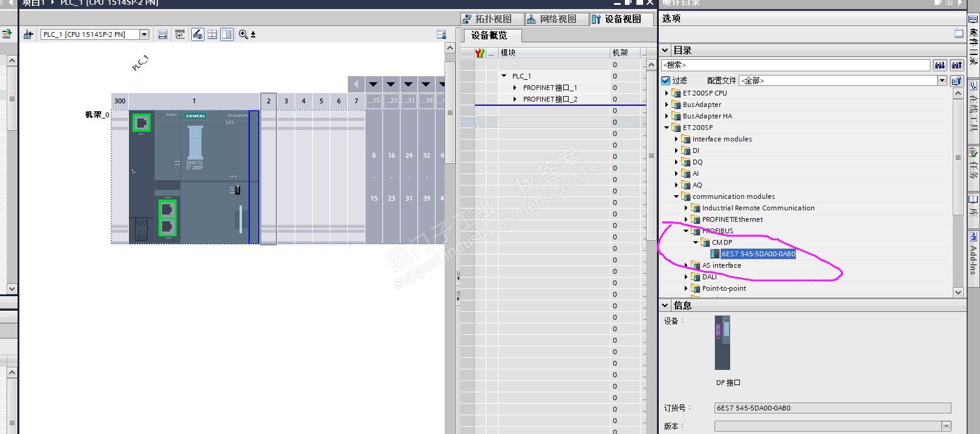Viewport: 980px width, 434px height.
Task: Click the collapse icon of 选项 panel
Action: (959, 34)
